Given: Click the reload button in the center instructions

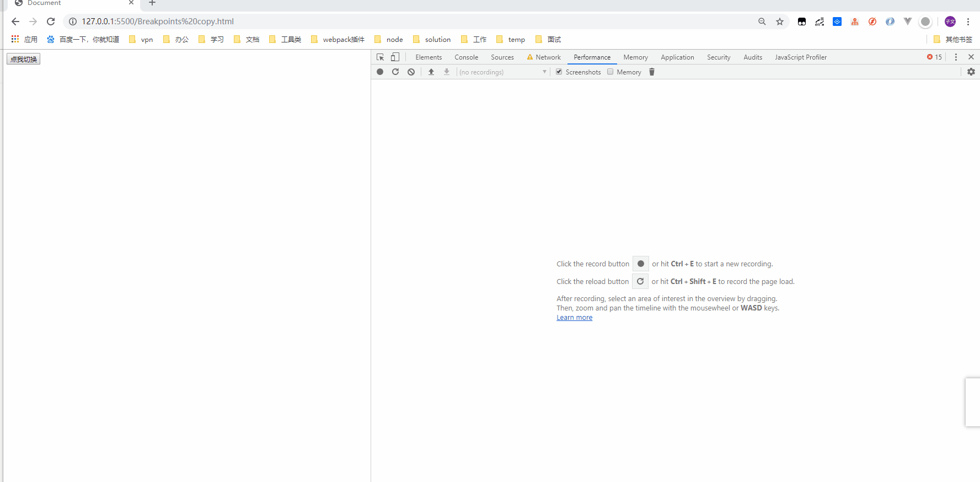Looking at the screenshot, I should tap(640, 281).
